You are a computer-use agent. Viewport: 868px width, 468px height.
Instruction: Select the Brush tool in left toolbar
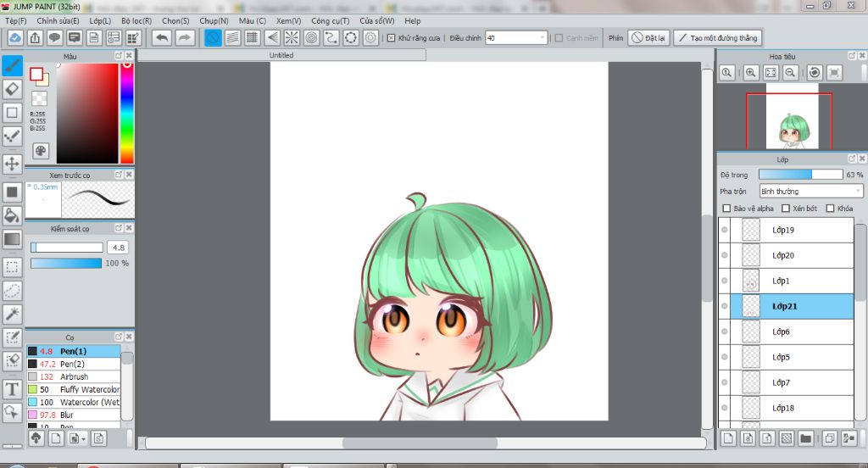click(12, 65)
